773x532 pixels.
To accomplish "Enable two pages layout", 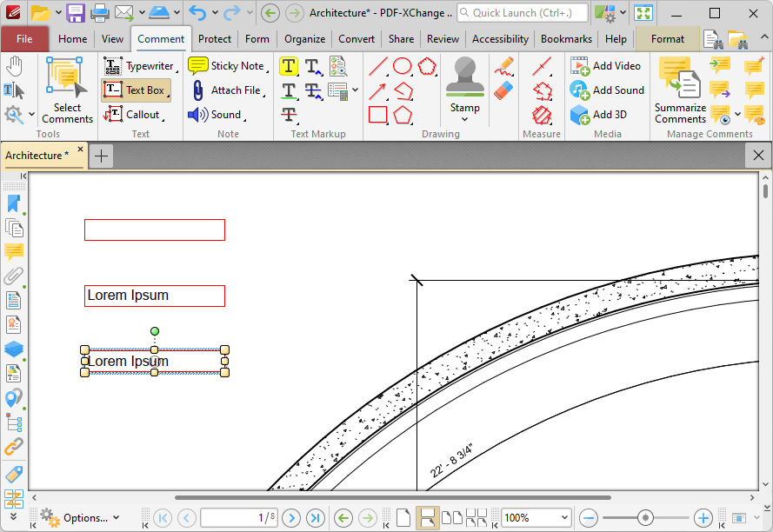I will (x=452, y=518).
